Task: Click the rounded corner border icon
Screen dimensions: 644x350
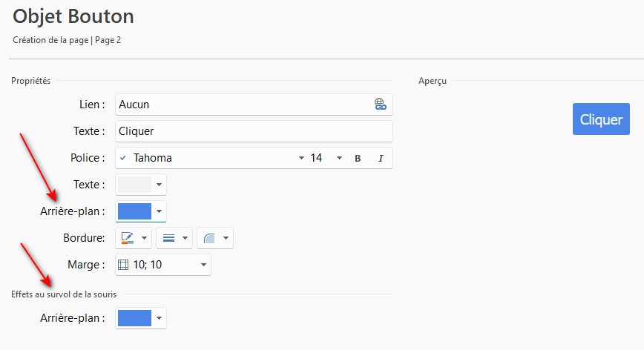Action: 208,238
